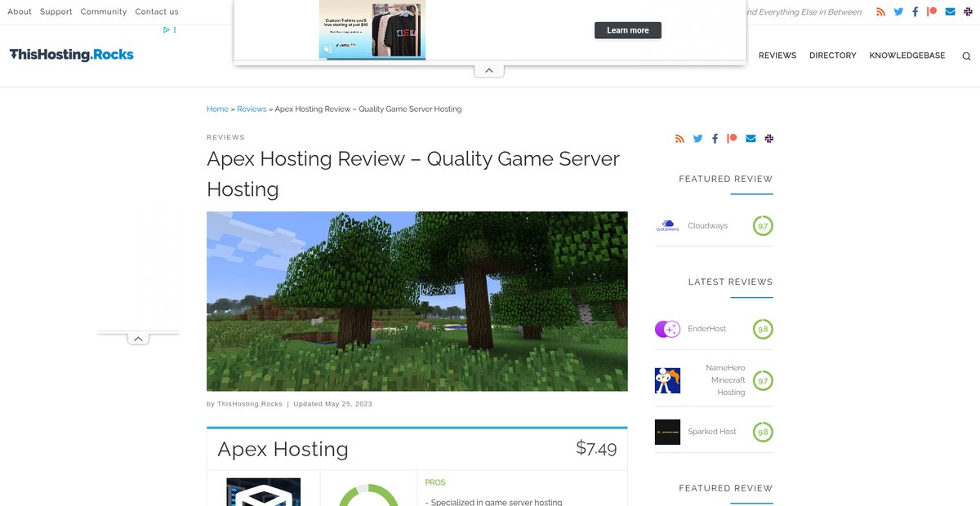The image size is (980, 506).
Task: Open the Support page
Action: click(x=56, y=11)
